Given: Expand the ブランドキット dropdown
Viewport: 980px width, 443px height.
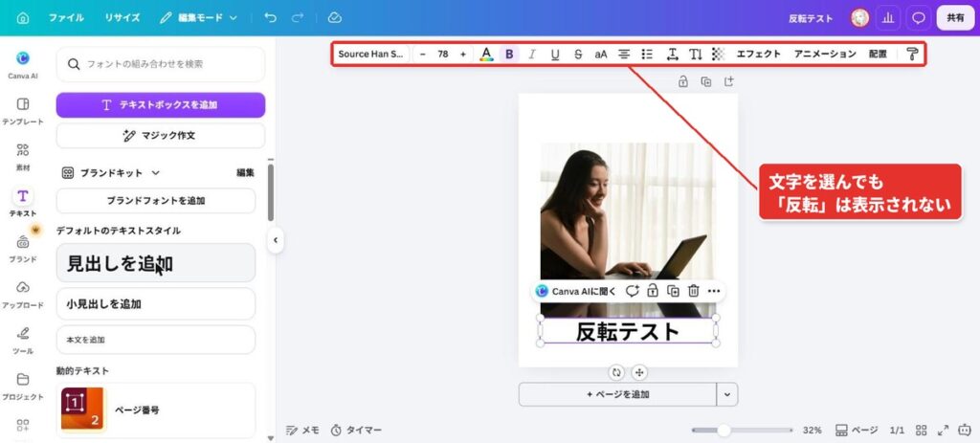Looking at the screenshot, I should coord(111,173).
